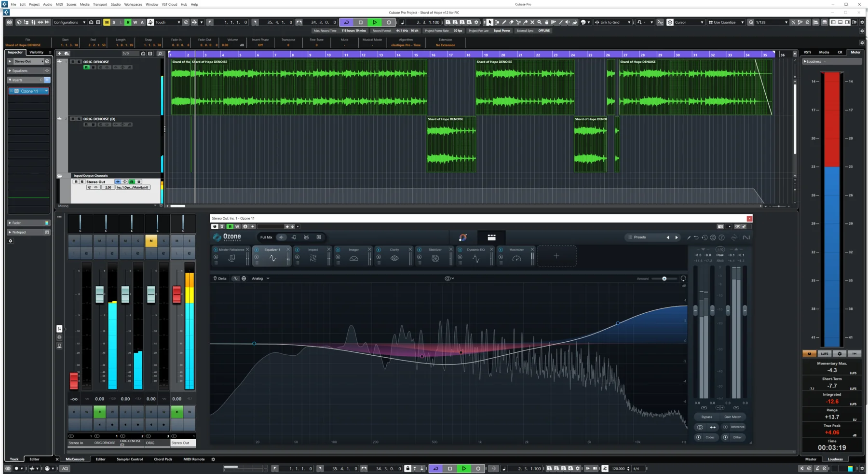Open the Project menu

(34, 4)
